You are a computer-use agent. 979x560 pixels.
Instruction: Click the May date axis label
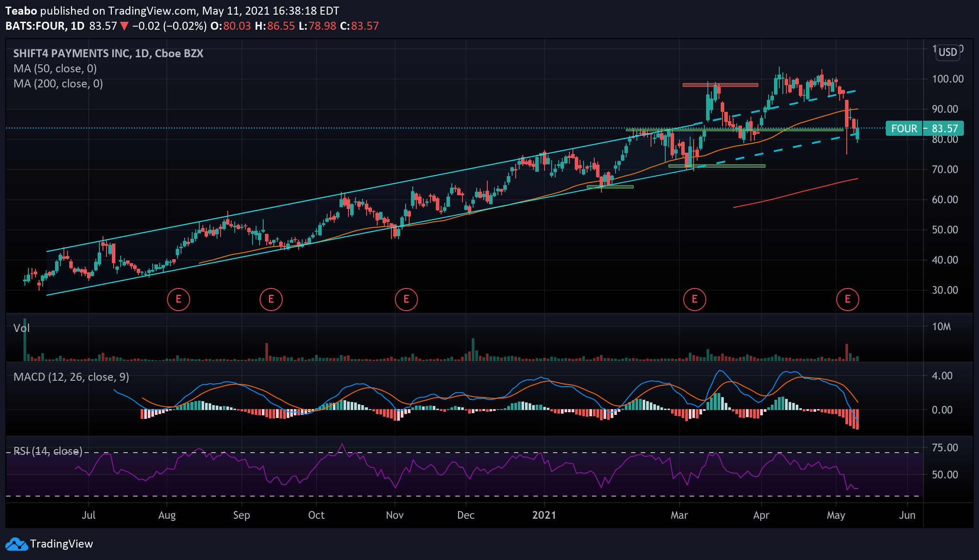click(x=836, y=515)
